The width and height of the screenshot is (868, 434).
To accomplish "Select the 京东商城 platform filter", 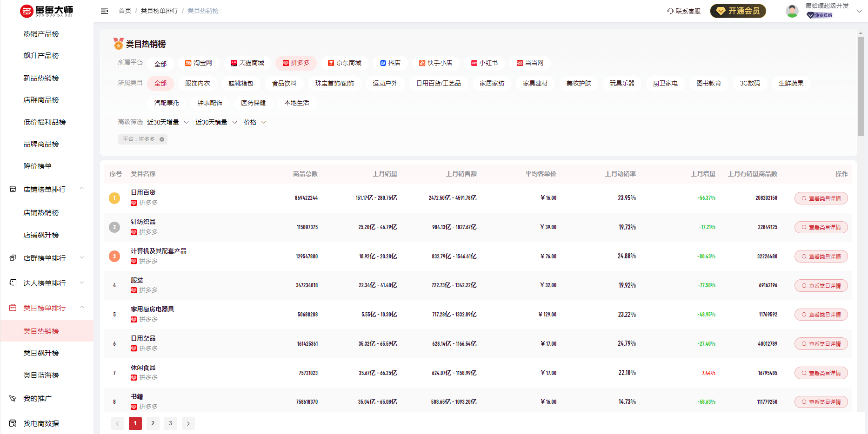I will point(345,63).
